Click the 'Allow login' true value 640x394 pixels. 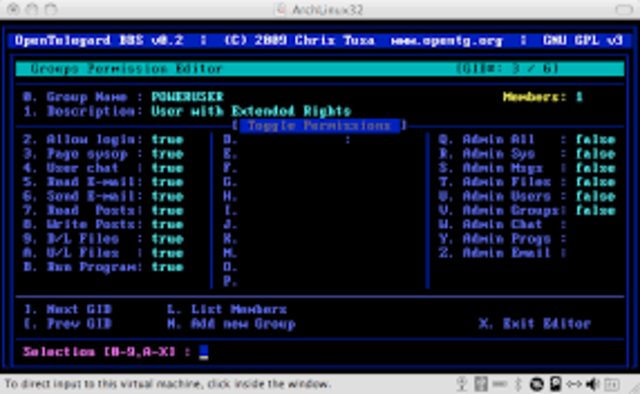click(167, 140)
